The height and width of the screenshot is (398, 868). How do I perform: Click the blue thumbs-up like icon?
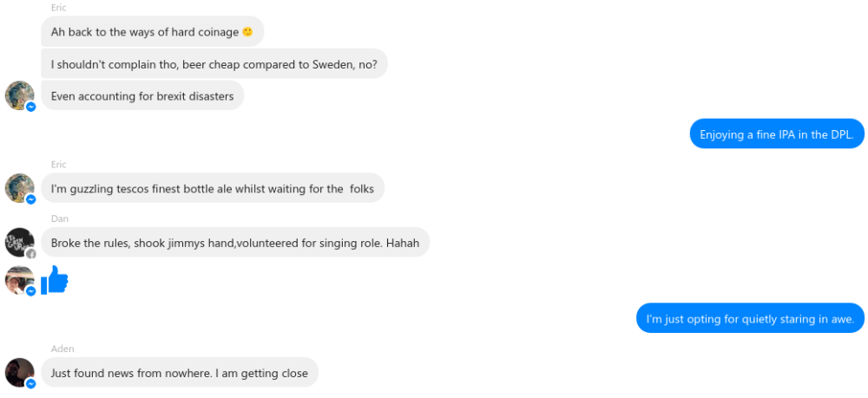[x=55, y=280]
